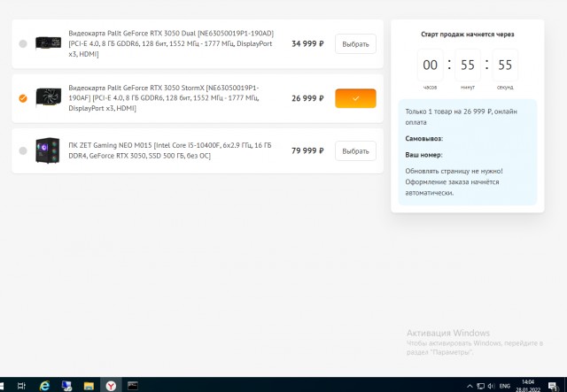Toggle the selected RTX 3050 StormX radio button

pyautogui.click(x=23, y=98)
